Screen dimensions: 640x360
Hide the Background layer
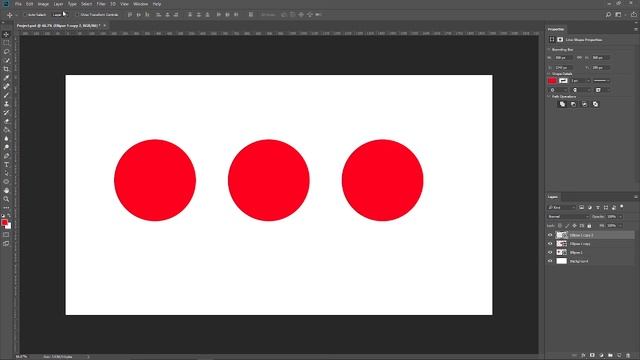[550, 261]
